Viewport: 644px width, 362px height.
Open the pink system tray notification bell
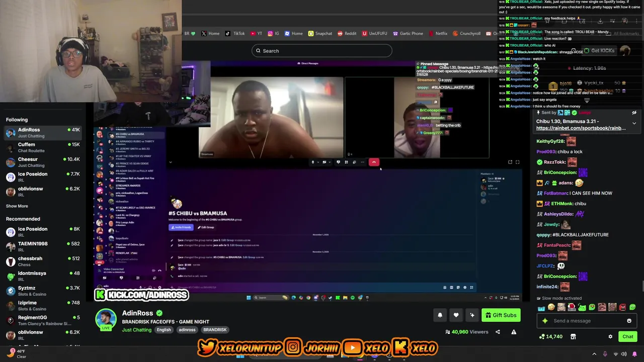[x=634, y=354]
